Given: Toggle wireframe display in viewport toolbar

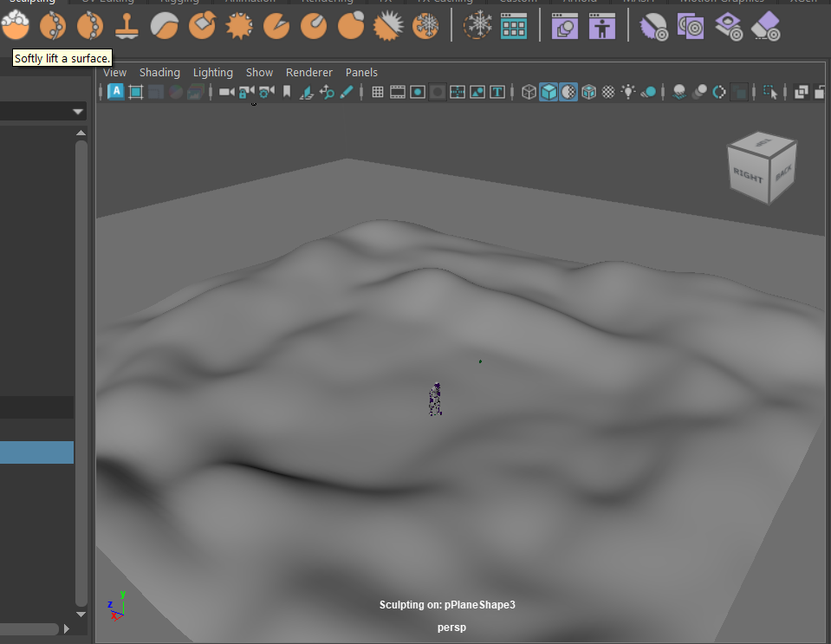Looking at the screenshot, I should (x=529, y=92).
